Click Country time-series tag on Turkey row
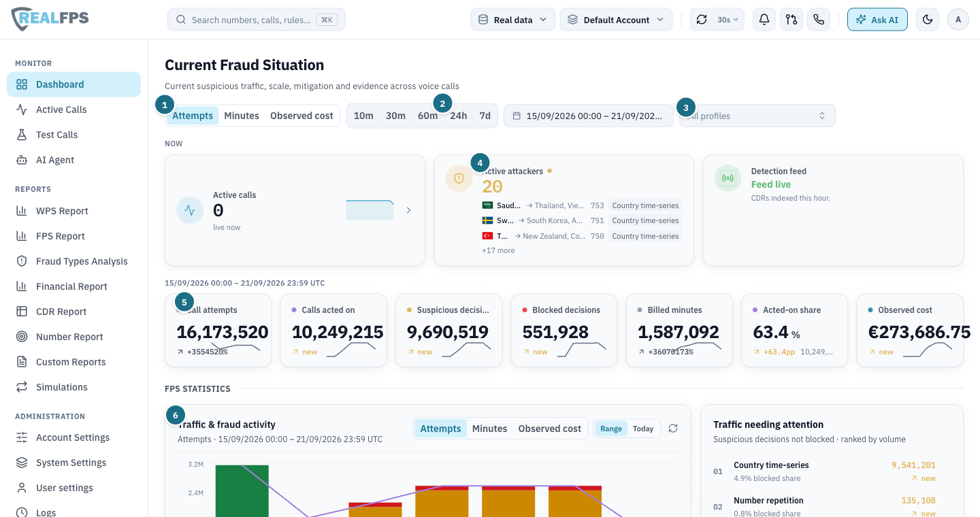Image resolution: width=980 pixels, height=517 pixels. point(645,236)
